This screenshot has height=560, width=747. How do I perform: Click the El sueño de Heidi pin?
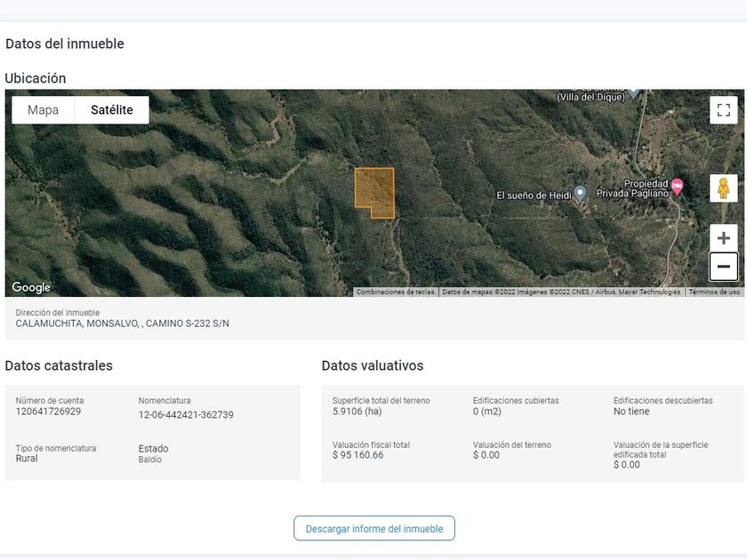point(580,192)
